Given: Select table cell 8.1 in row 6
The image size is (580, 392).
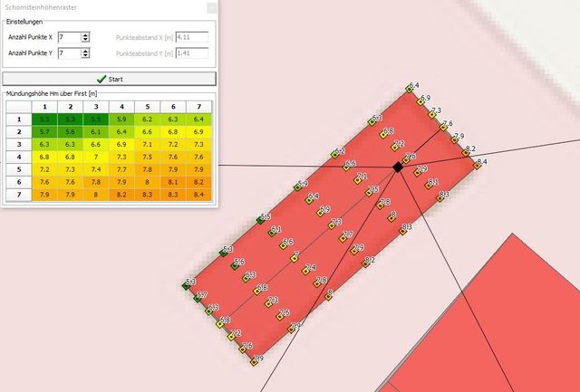Looking at the screenshot, I should (x=173, y=182).
